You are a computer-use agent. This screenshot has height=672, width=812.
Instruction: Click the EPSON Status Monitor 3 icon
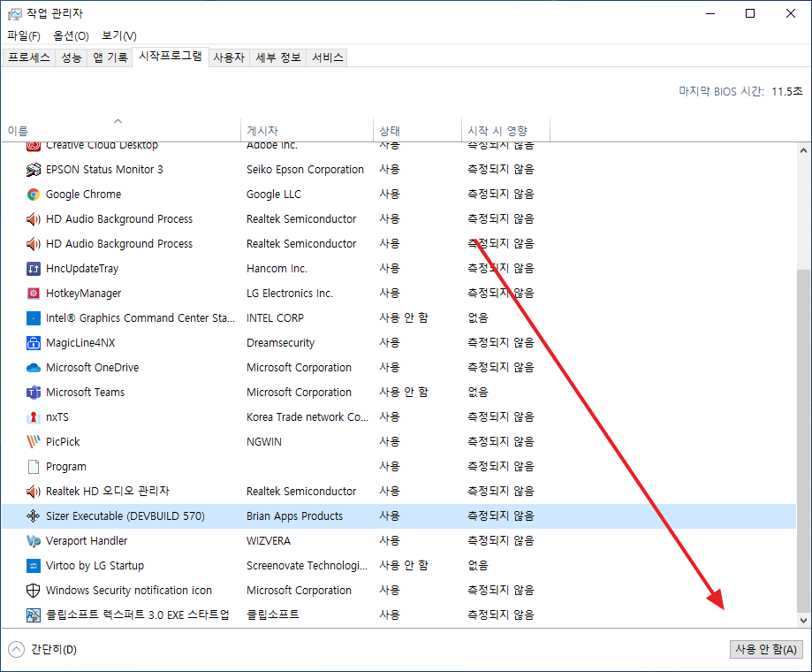(x=34, y=170)
